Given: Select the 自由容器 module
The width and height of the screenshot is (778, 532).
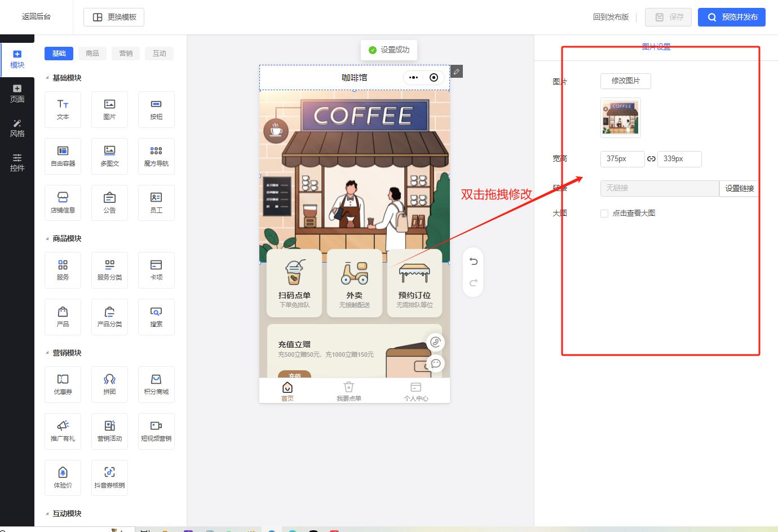Looking at the screenshot, I should coord(63,156).
